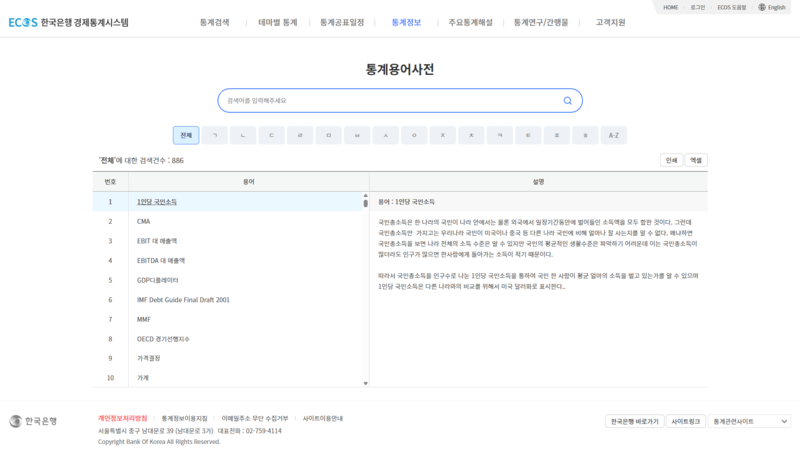
Task: Open the 테마별 통계 menu
Action: 278,22
